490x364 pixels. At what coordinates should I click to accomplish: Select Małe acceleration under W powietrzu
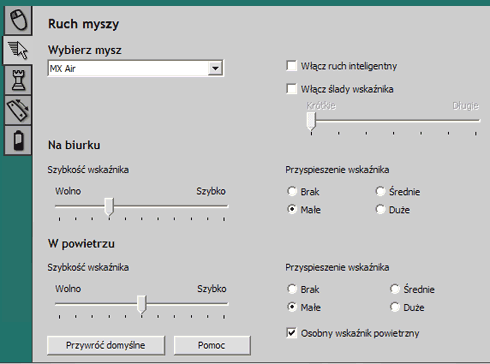[x=292, y=307]
